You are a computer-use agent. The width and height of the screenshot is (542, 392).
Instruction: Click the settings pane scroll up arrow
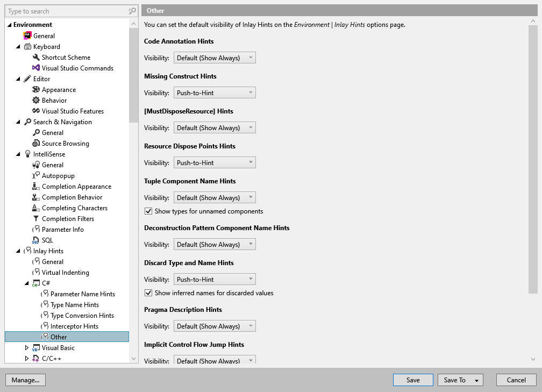pyautogui.click(x=533, y=21)
